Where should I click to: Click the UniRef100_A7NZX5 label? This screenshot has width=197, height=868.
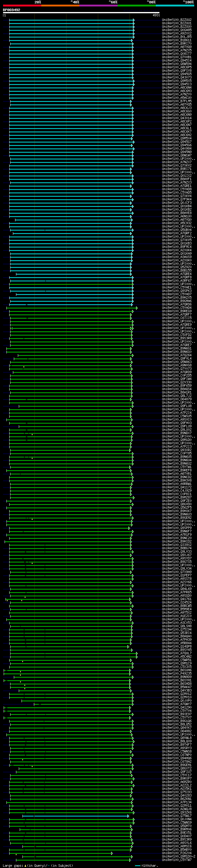click(x=177, y=50)
